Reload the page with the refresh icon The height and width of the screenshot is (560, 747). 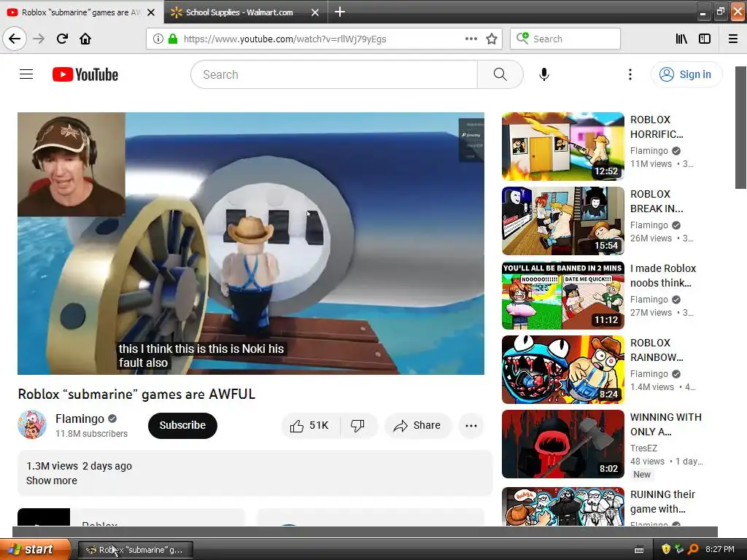point(62,39)
